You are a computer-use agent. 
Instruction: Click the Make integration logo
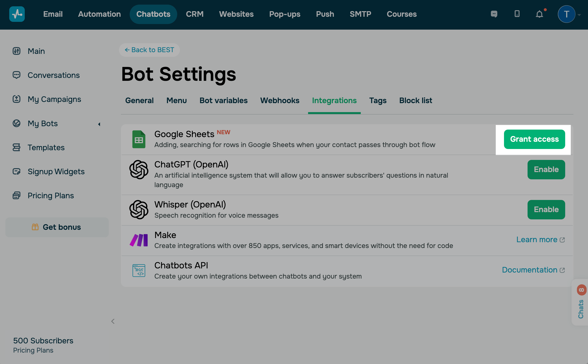click(x=139, y=240)
